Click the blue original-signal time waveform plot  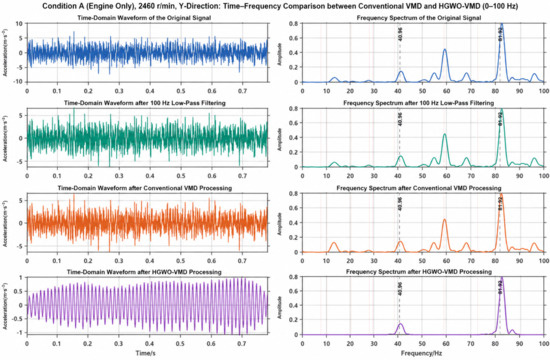coord(147,53)
